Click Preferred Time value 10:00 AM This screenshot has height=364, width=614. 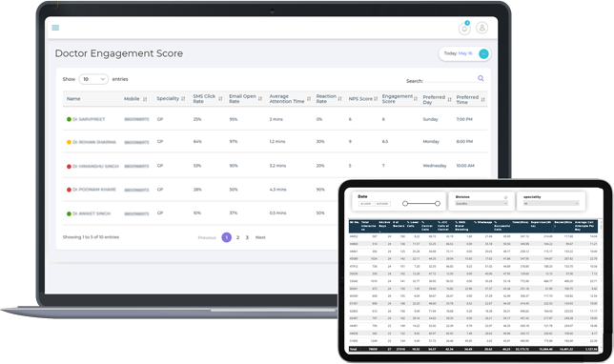pos(465,166)
